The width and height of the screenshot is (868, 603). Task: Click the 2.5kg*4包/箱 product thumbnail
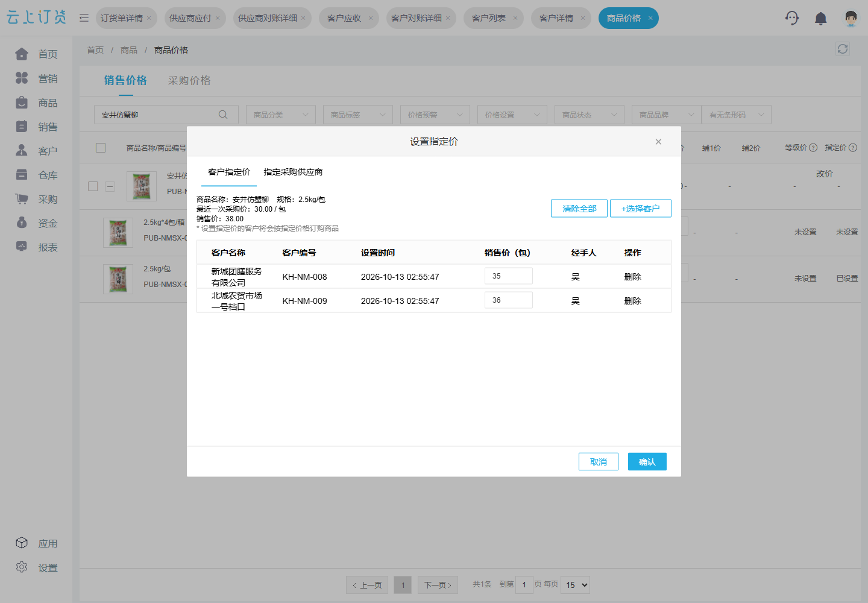(118, 233)
